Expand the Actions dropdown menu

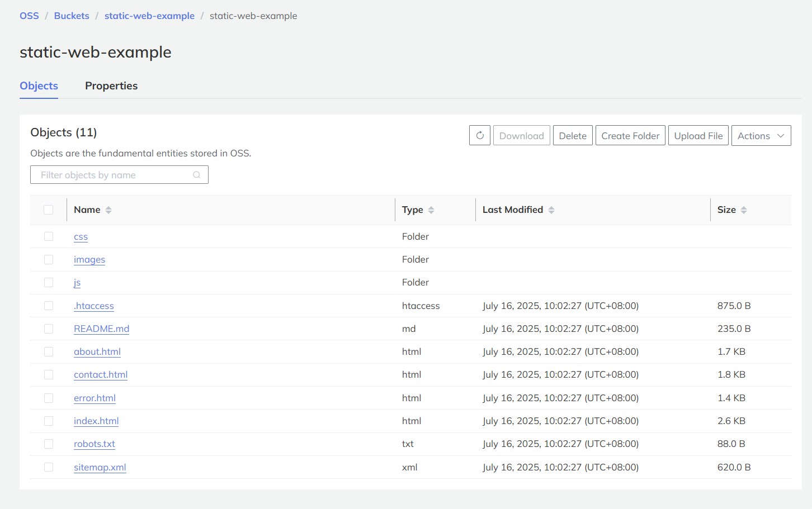[x=761, y=136]
